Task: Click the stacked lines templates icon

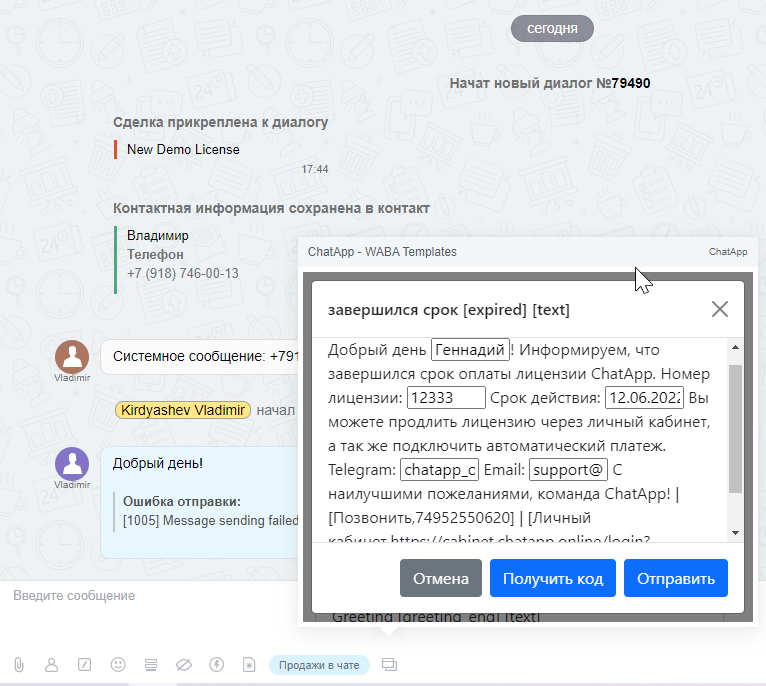Action: 151,665
